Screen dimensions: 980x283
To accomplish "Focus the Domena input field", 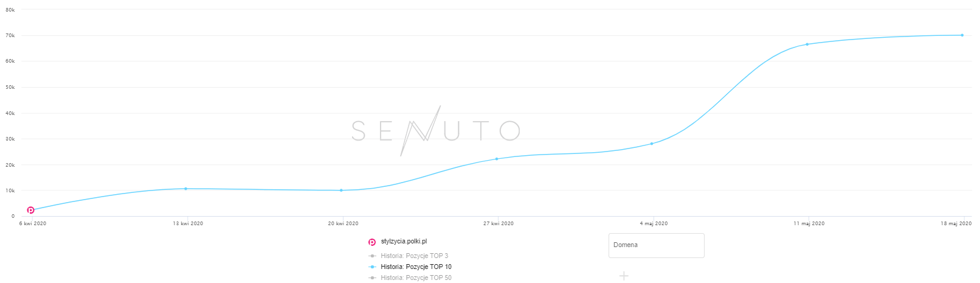I will click(656, 245).
